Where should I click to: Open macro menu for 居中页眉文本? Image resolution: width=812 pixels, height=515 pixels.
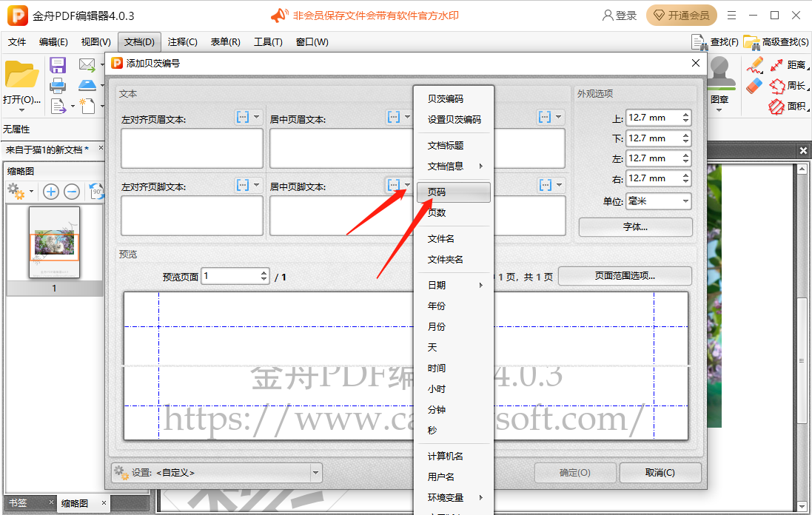point(399,117)
